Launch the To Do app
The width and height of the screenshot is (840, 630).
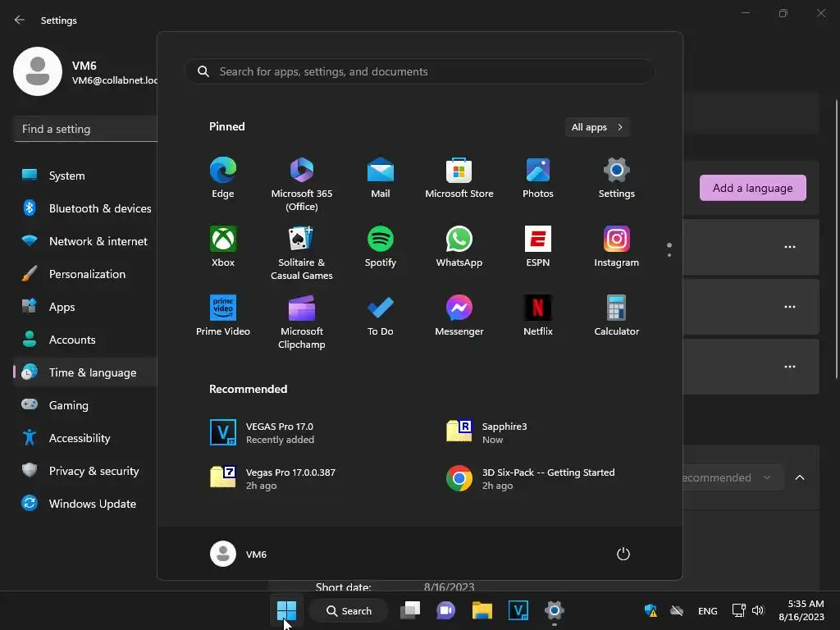click(381, 316)
